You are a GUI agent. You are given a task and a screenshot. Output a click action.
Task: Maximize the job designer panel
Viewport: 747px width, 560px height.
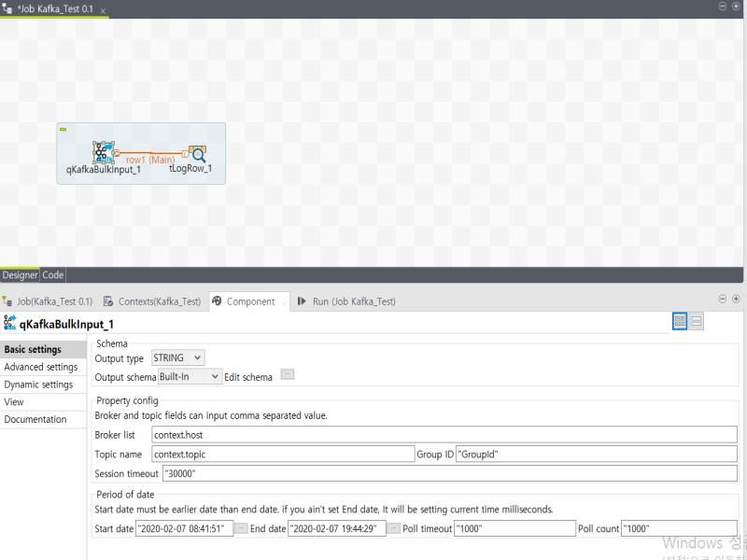click(735, 7)
